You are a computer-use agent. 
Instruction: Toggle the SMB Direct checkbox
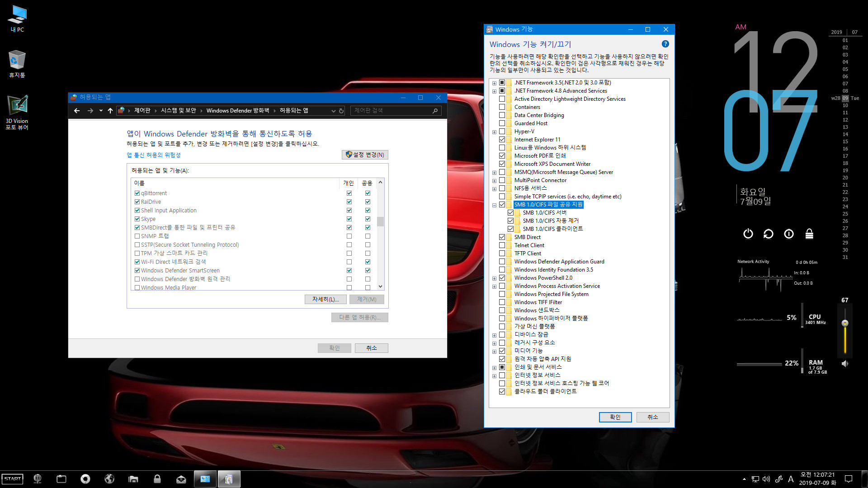click(502, 237)
